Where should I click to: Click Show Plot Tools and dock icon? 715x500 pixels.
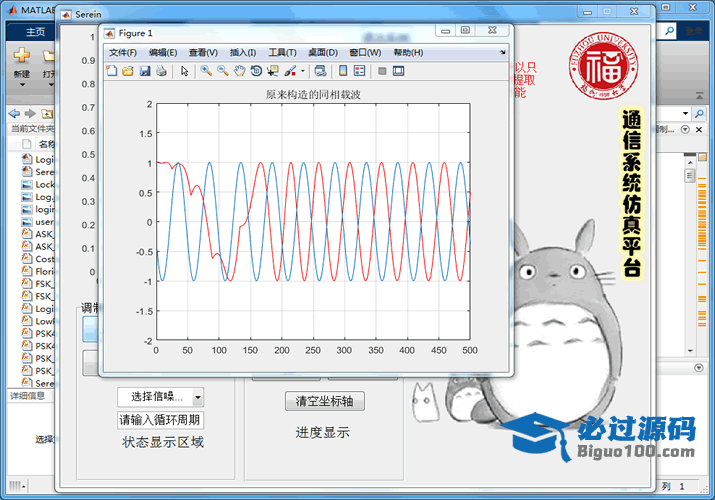pos(399,71)
